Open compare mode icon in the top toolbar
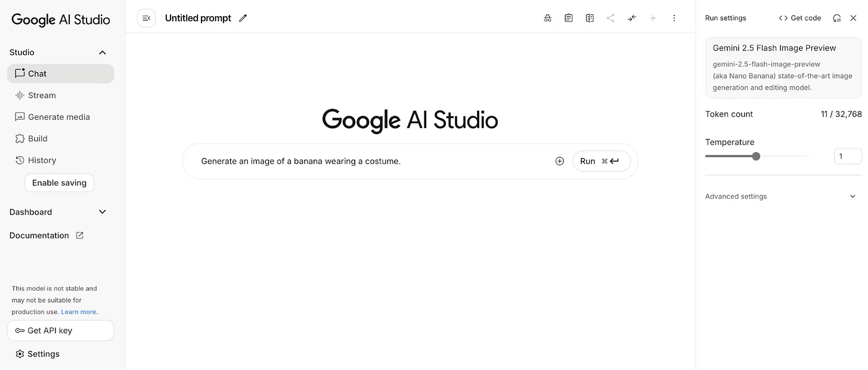 [x=590, y=18]
